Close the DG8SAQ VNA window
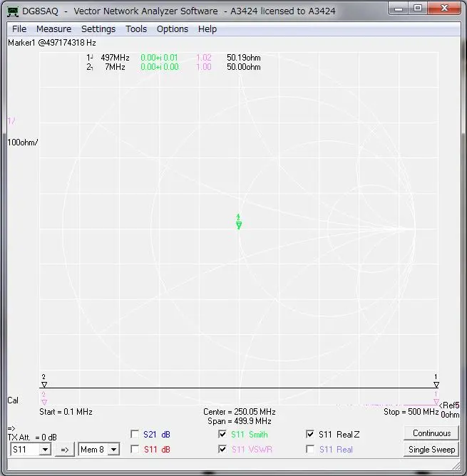Screen dimensions: 467x476 [444, 9]
